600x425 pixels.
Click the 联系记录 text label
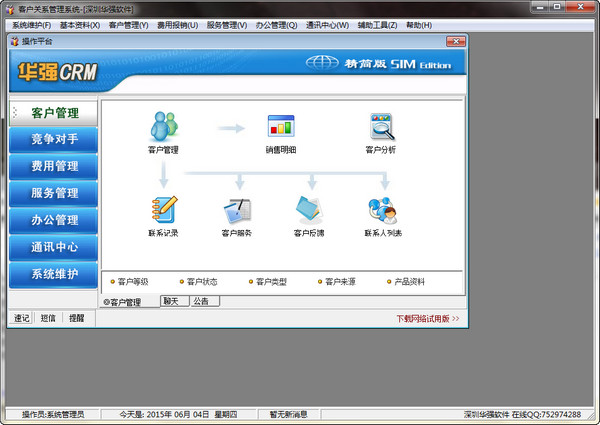point(163,233)
